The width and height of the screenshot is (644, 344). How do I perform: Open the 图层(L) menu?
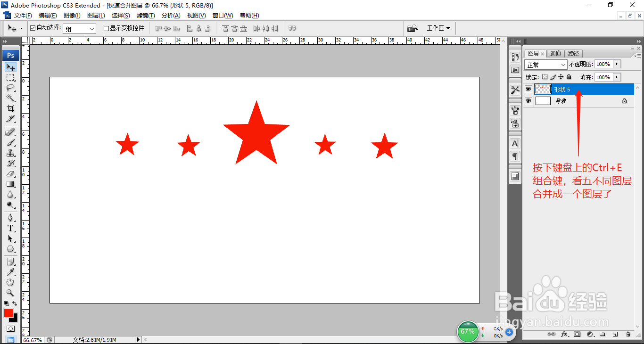tap(96, 16)
